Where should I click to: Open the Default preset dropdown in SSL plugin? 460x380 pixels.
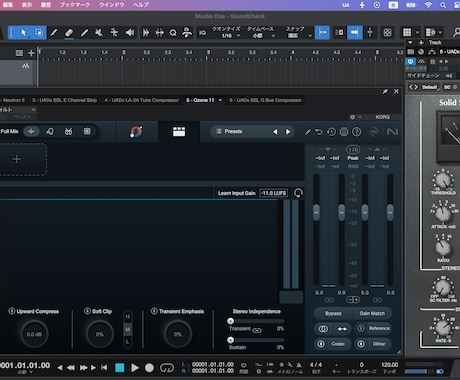[x=429, y=87]
